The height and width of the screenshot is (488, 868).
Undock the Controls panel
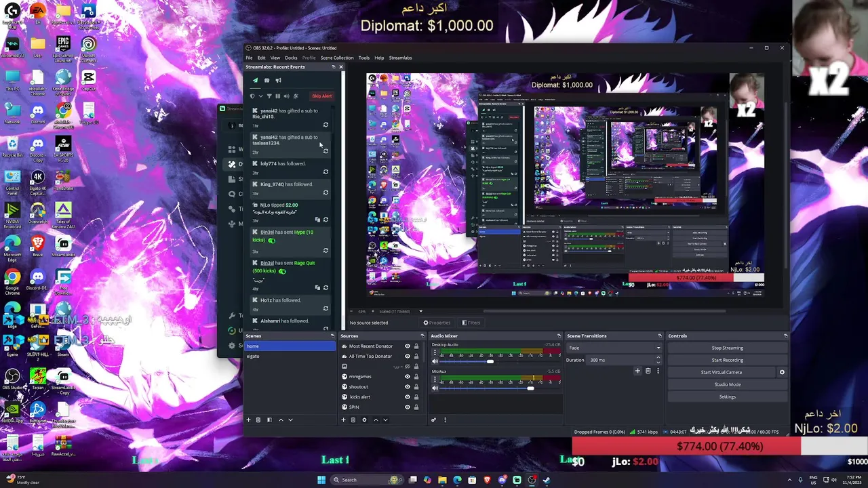pos(785,335)
